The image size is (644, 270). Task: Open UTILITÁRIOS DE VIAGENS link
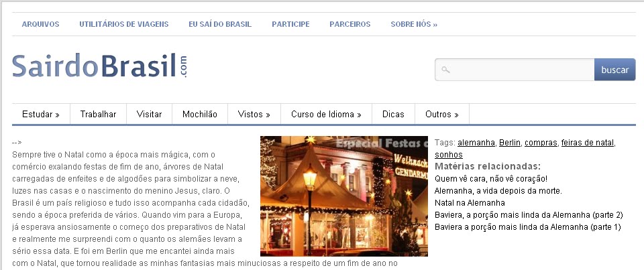pyautogui.click(x=124, y=24)
